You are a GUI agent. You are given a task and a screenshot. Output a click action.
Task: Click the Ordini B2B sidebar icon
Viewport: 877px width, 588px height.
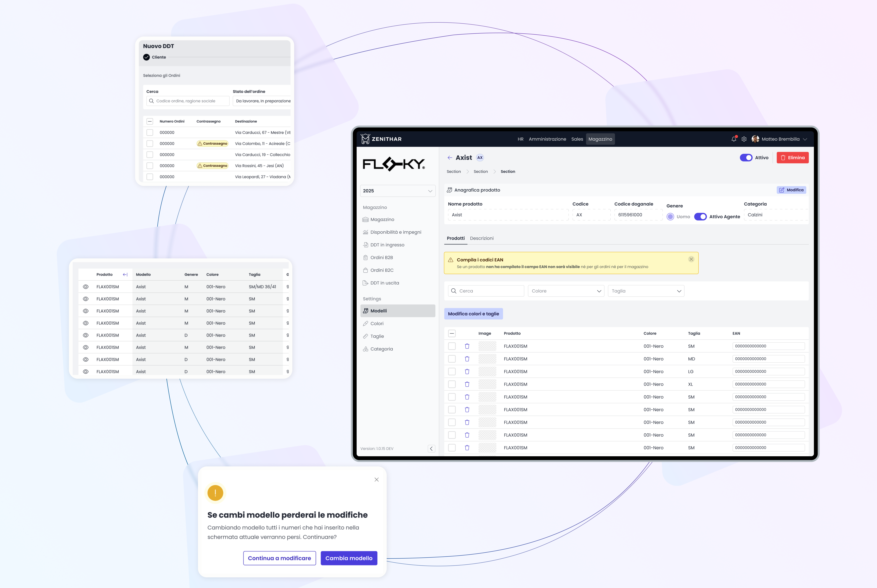click(366, 258)
